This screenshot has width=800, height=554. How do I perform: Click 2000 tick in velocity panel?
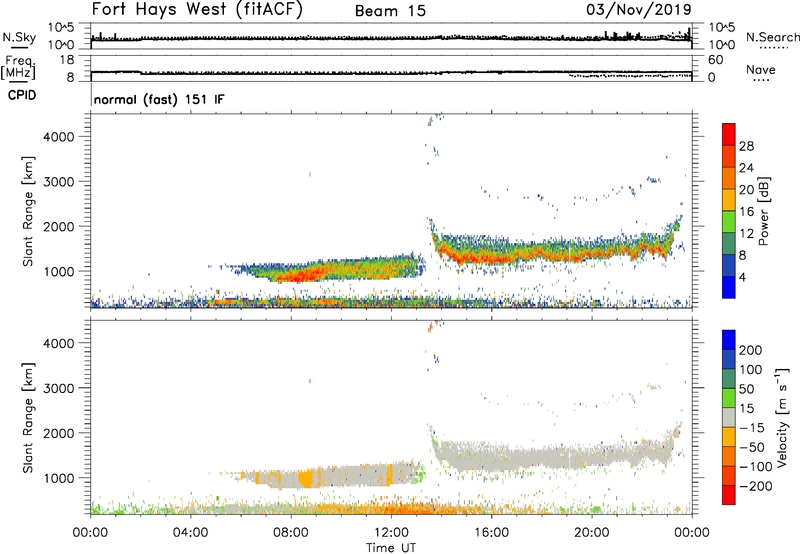pyautogui.click(x=58, y=433)
